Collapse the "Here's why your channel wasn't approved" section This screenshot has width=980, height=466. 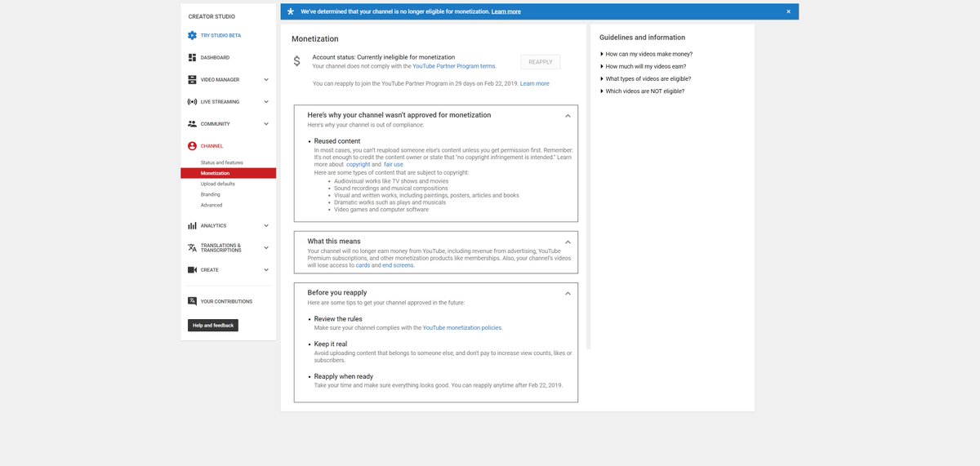point(568,115)
